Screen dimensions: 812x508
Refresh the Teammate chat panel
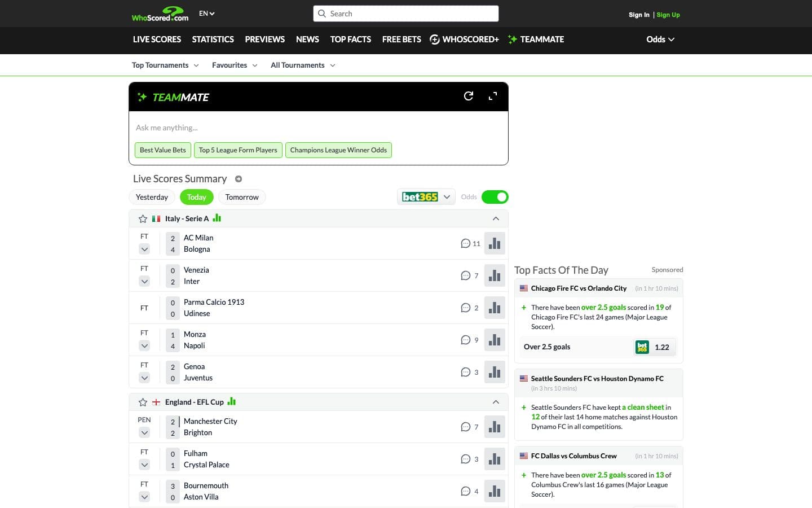(469, 96)
